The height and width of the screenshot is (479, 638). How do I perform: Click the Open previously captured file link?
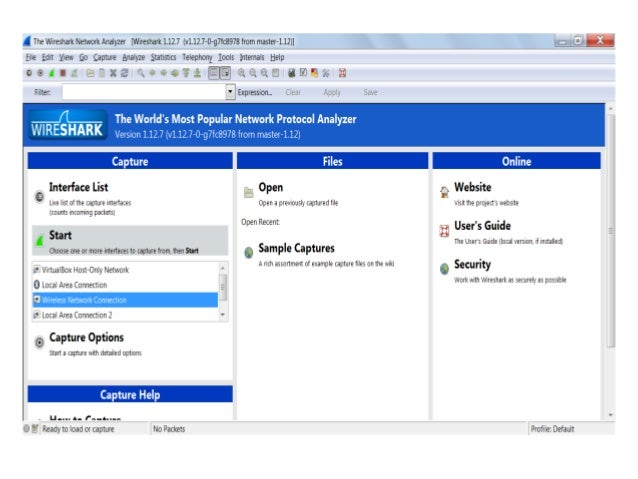click(271, 188)
